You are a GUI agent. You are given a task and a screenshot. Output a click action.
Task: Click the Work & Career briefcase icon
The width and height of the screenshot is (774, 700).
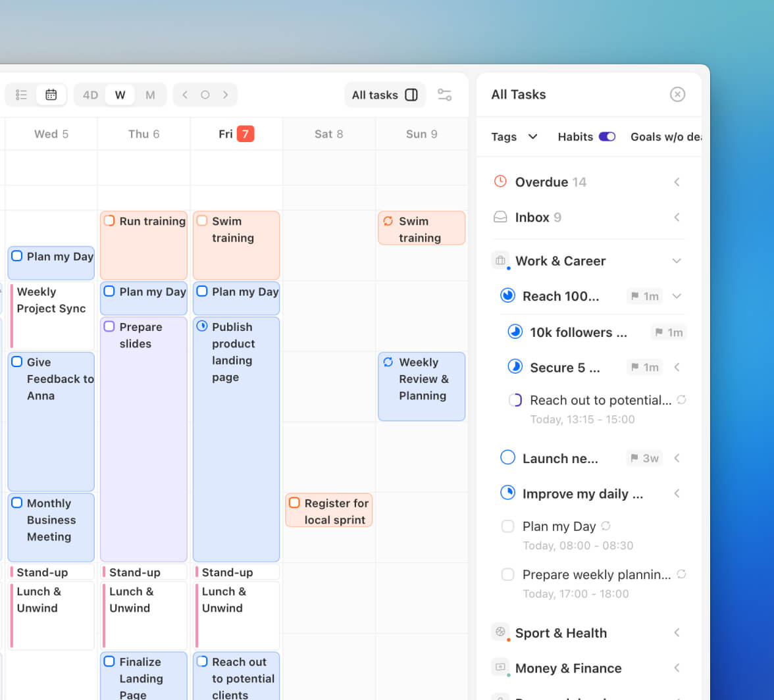[x=500, y=261]
